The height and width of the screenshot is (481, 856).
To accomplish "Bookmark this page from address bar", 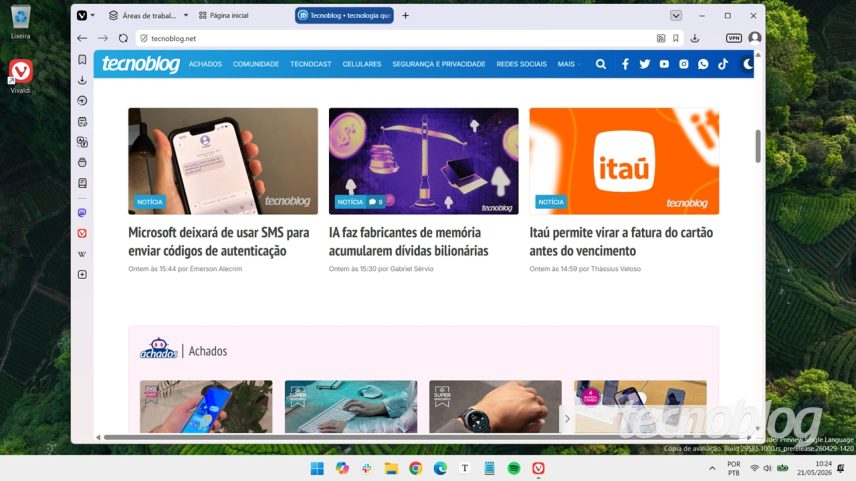I will point(675,38).
